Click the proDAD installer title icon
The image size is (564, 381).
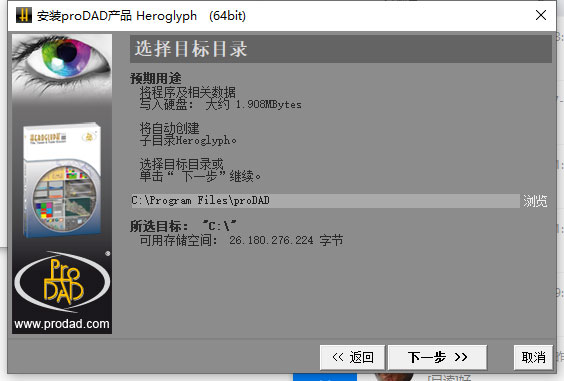pyautogui.click(x=24, y=15)
